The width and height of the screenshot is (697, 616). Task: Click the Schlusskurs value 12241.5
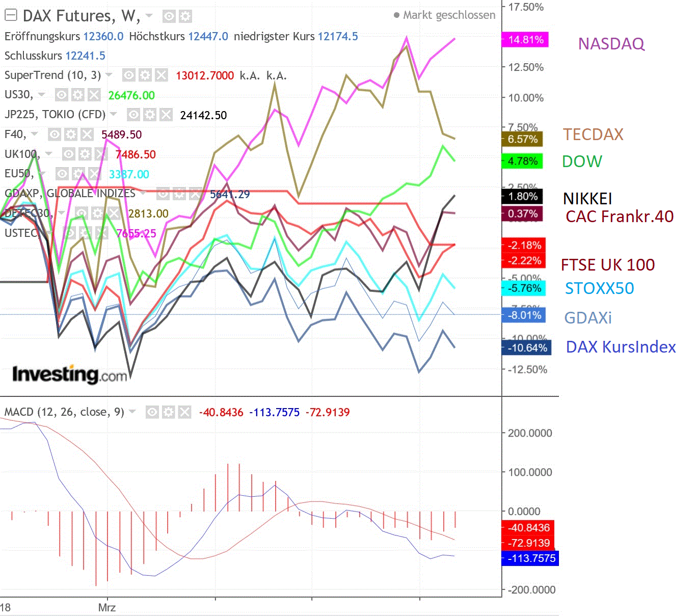click(x=86, y=56)
